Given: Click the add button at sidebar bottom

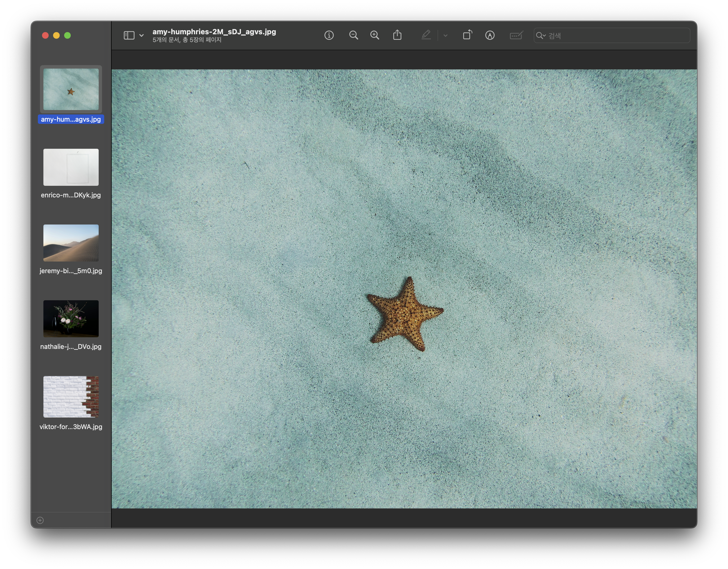Looking at the screenshot, I should (x=40, y=520).
